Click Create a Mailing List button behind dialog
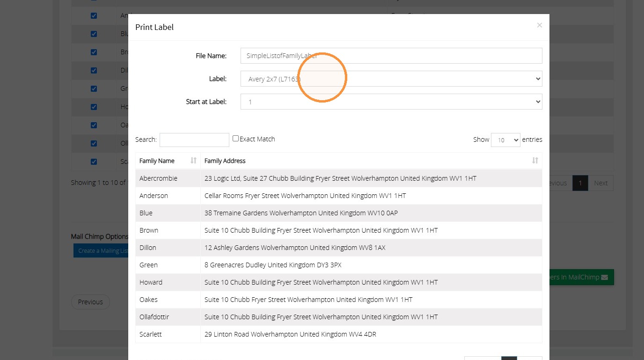 (101, 250)
